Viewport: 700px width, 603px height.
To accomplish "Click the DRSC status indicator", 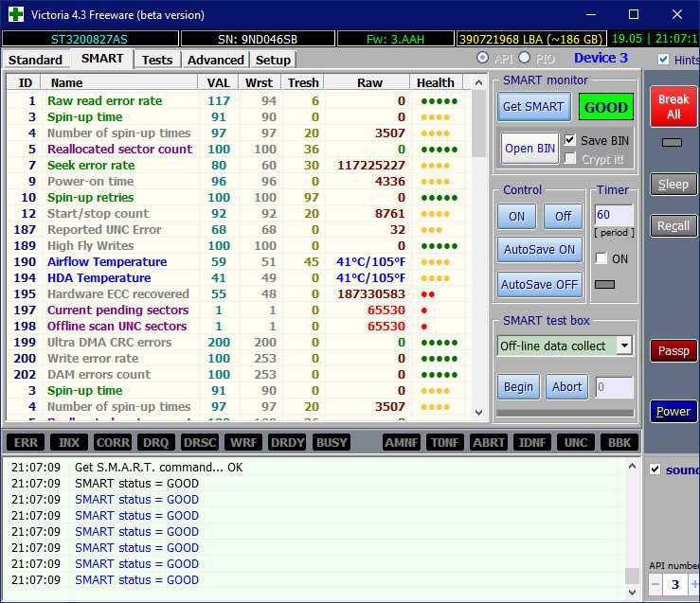I will point(200,442).
